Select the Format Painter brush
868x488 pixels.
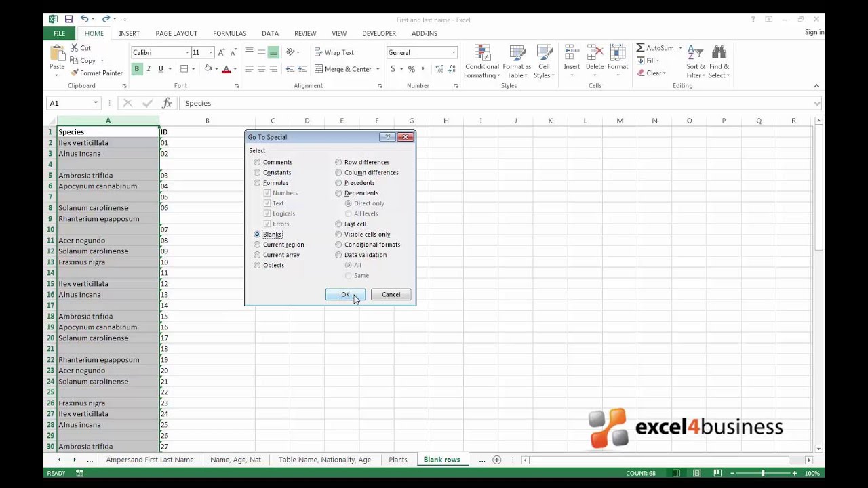click(75, 73)
